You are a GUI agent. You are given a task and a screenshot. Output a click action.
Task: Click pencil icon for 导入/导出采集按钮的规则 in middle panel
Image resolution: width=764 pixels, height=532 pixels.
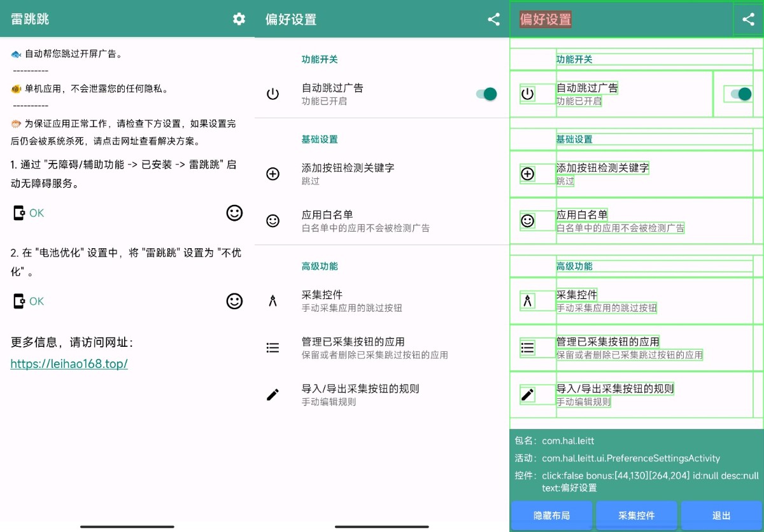coord(272,395)
